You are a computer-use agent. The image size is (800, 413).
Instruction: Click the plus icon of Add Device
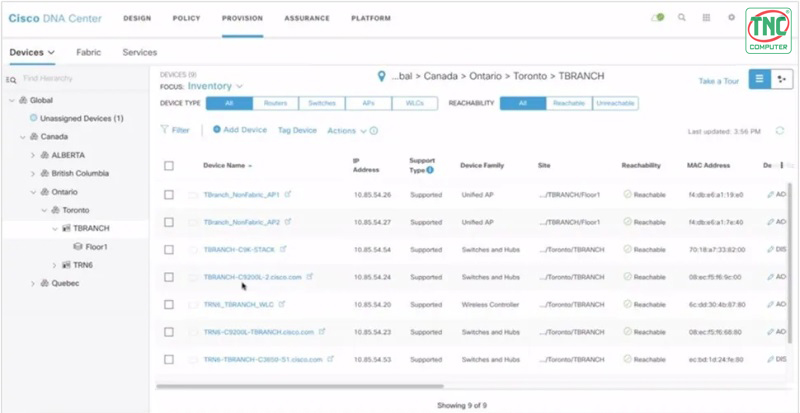point(217,130)
